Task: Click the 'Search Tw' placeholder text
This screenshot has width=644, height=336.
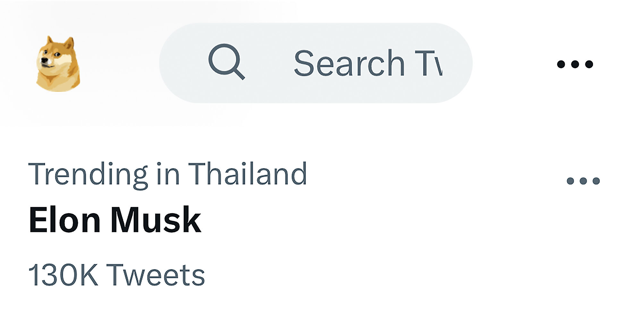Action: pyautogui.click(x=368, y=63)
